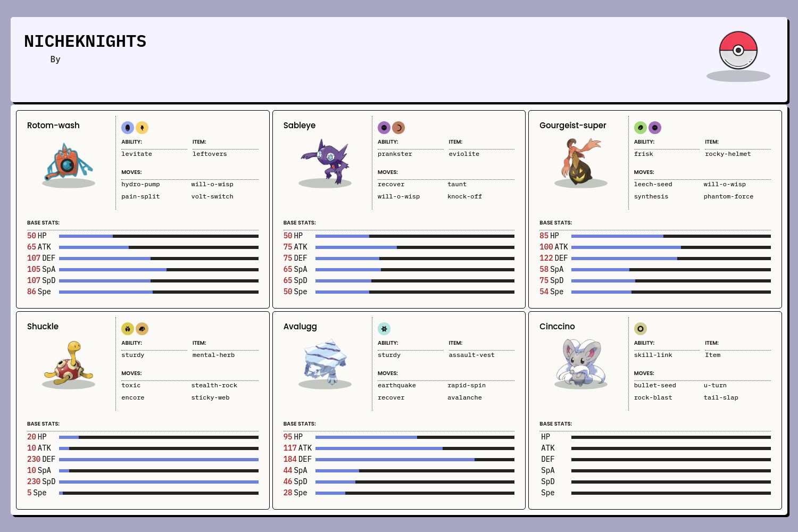Viewport: 798px width, 532px height.
Task: Click the Cinccino name heading
Action: 557,327
